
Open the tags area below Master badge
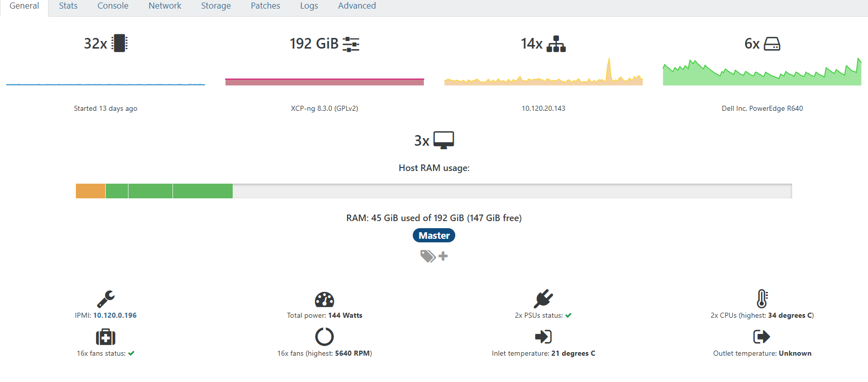427,256
